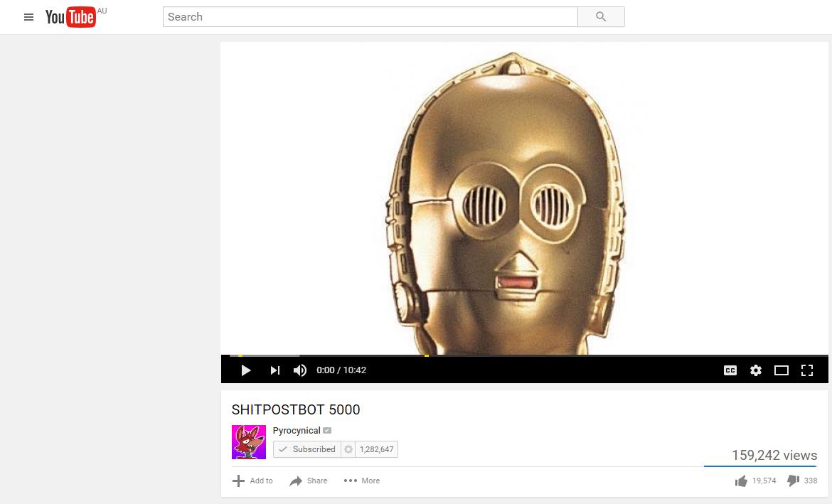Open the Pyrocynical channel link

pos(297,431)
